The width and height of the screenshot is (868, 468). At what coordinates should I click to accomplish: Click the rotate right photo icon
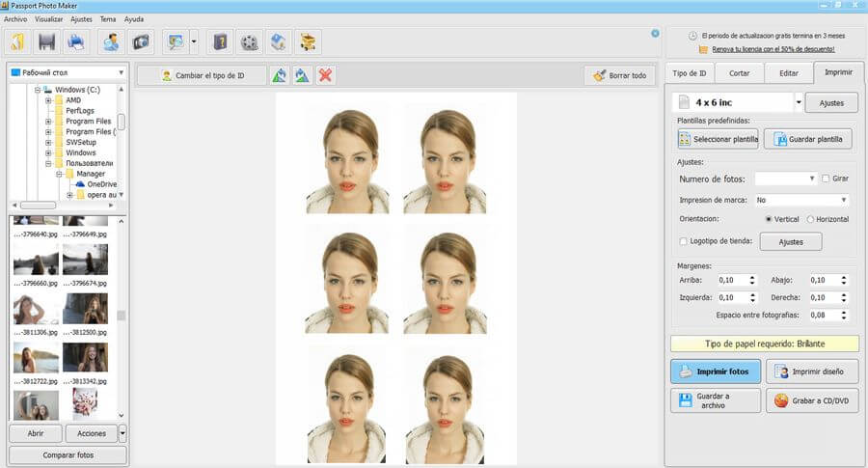tap(302, 75)
